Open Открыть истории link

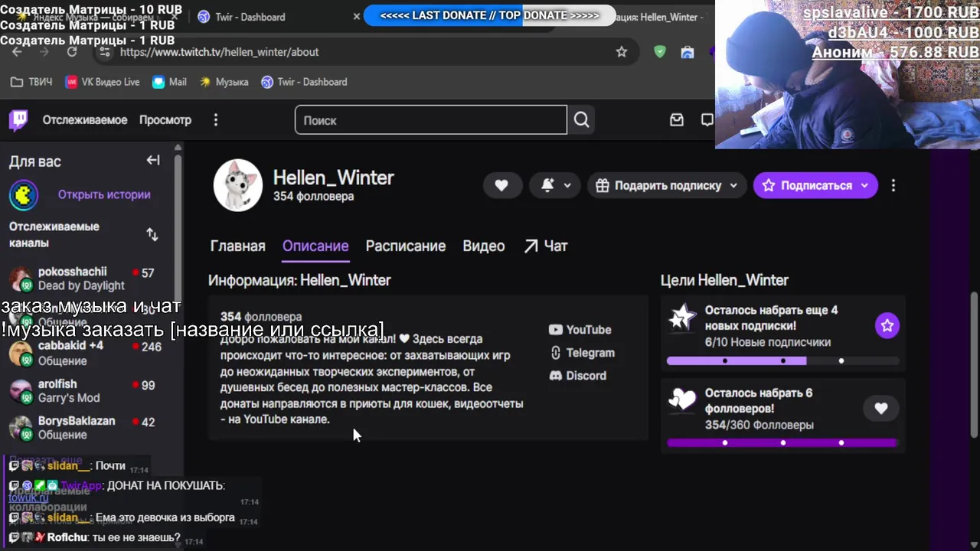tap(104, 194)
